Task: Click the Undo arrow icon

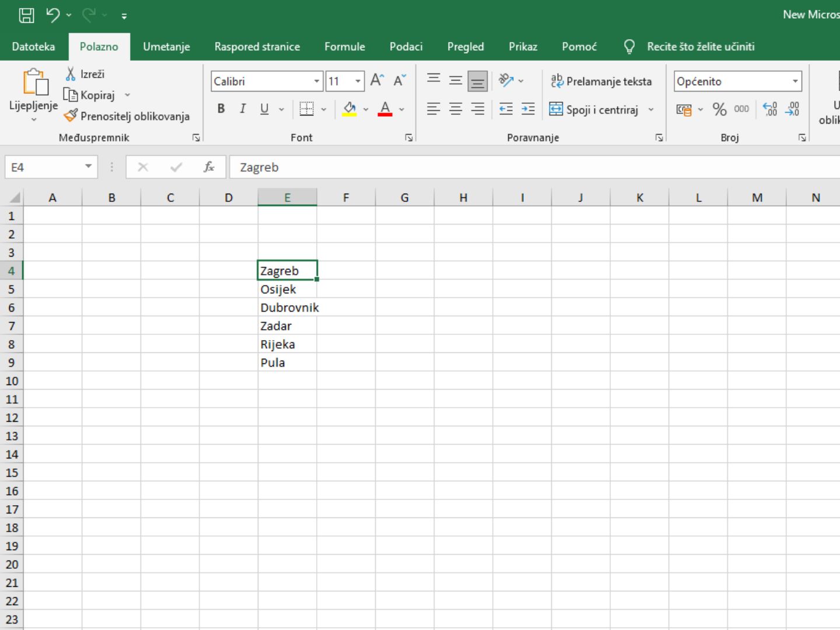Action: pyautogui.click(x=53, y=15)
